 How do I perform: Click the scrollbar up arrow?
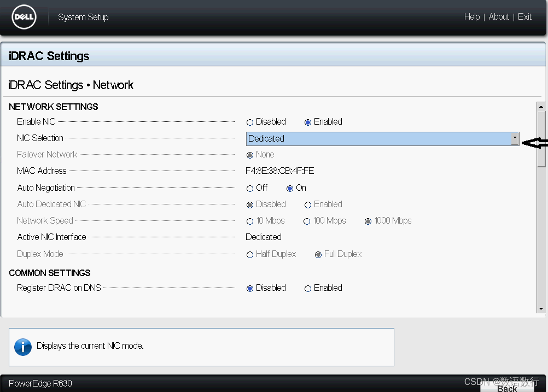pyautogui.click(x=541, y=107)
